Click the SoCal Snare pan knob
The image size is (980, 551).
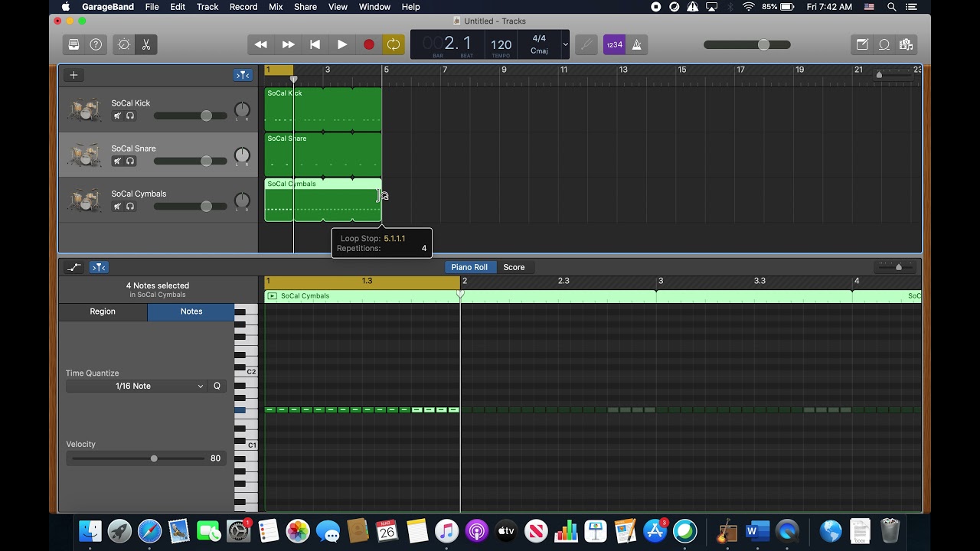[242, 155]
